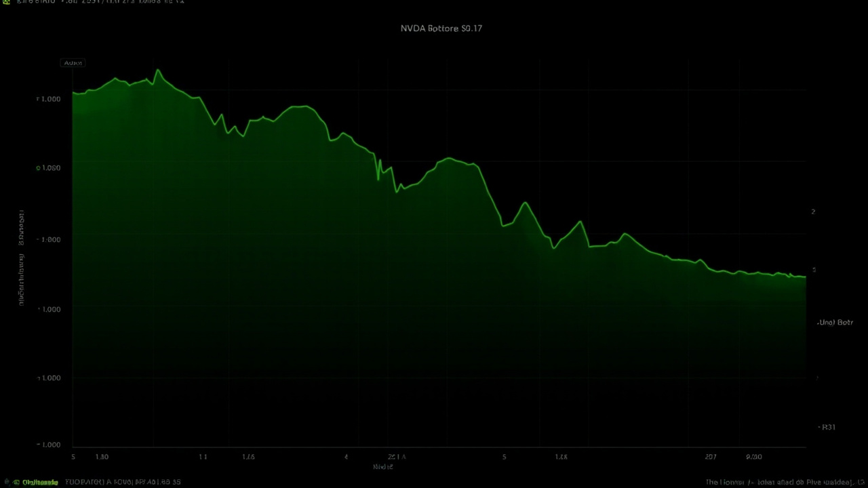868x488 pixels.
Task: Click the 'NVDA Bottore S0.17' chart title
Action: 441,28
